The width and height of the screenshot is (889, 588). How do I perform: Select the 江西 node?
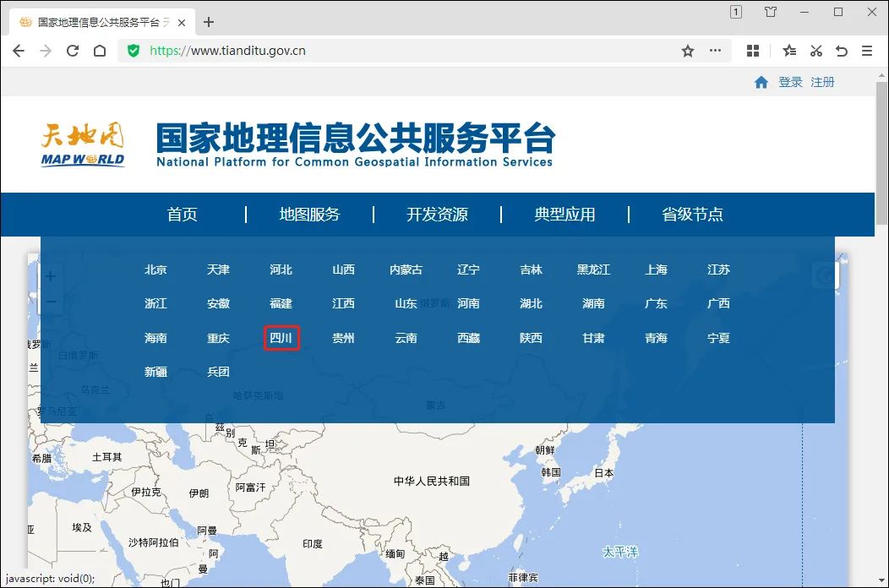point(343,304)
